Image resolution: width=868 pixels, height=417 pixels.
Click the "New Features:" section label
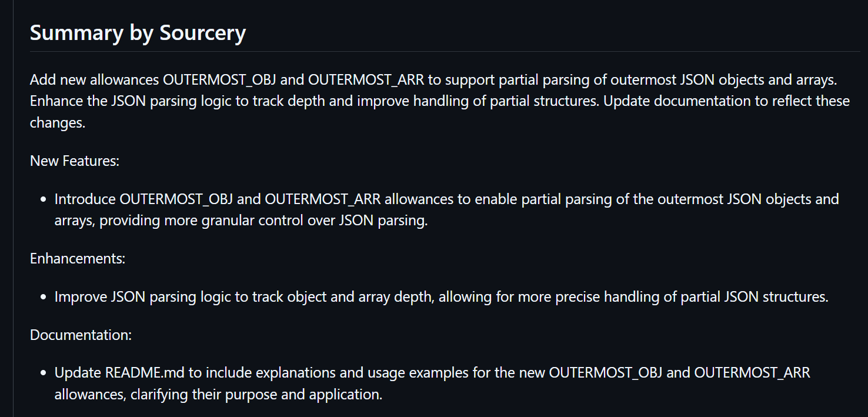pyautogui.click(x=75, y=161)
